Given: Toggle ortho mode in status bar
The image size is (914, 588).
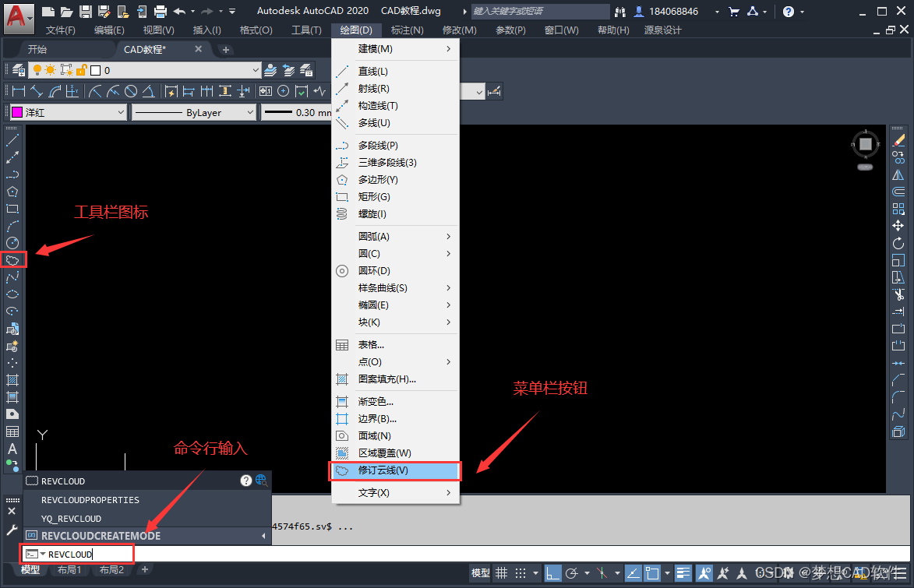Looking at the screenshot, I should (x=552, y=573).
